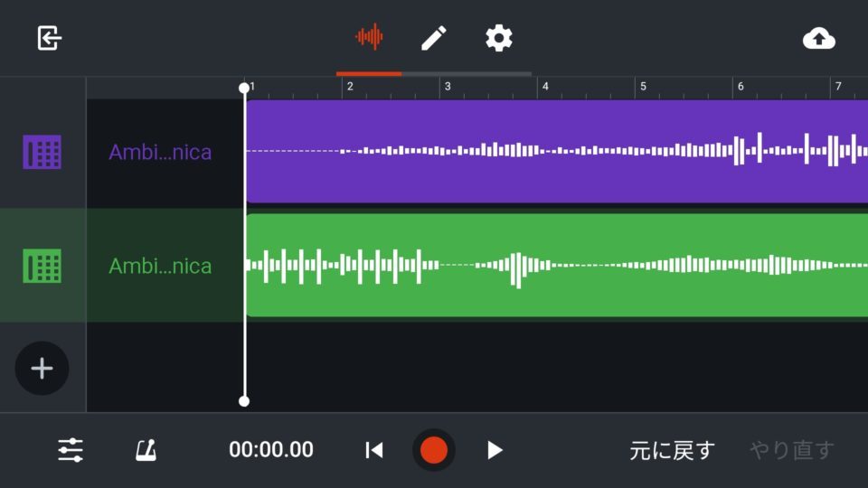Jump to bar 4 on the ruler
Image resolution: width=868 pixels, height=488 pixels.
(545, 87)
